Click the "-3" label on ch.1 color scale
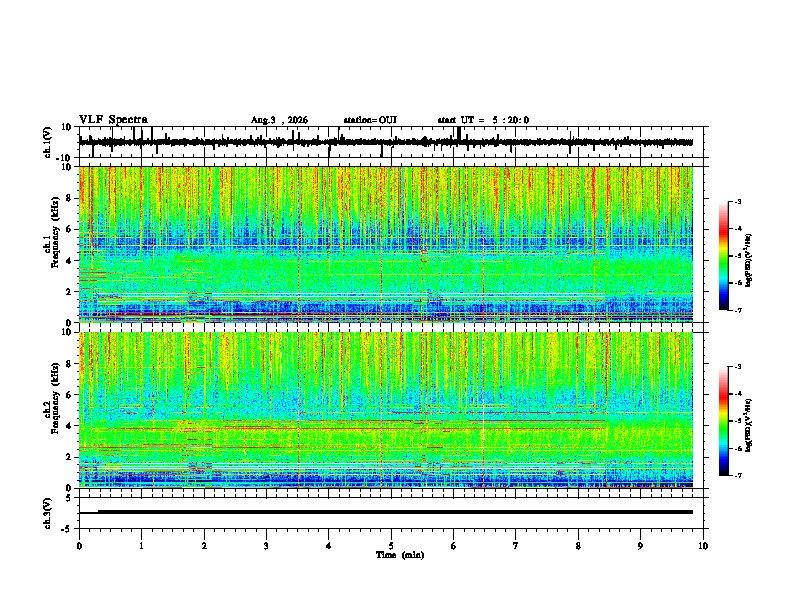The width and height of the screenshot is (792, 612). pyautogui.click(x=737, y=201)
